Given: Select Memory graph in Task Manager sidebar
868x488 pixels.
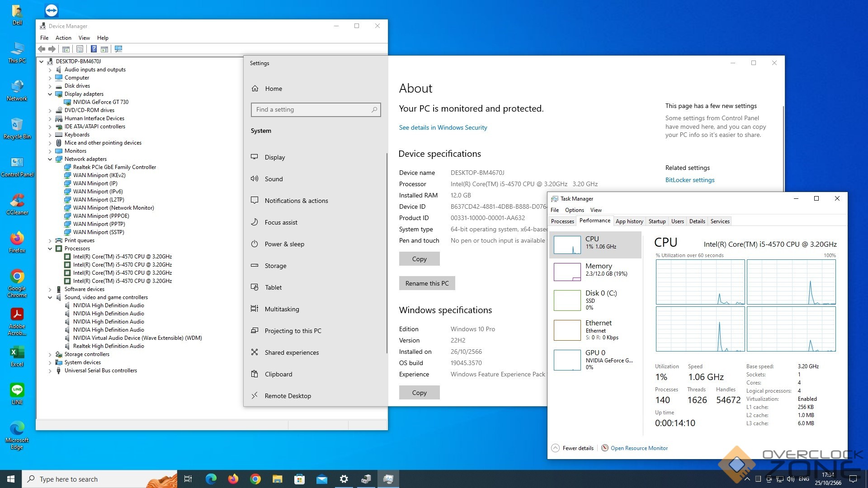Looking at the screenshot, I should (595, 270).
